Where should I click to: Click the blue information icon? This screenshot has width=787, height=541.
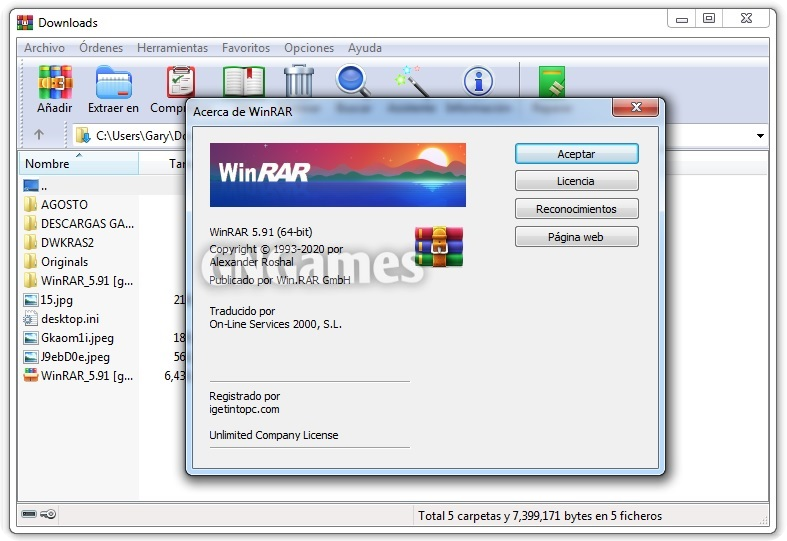point(478,81)
